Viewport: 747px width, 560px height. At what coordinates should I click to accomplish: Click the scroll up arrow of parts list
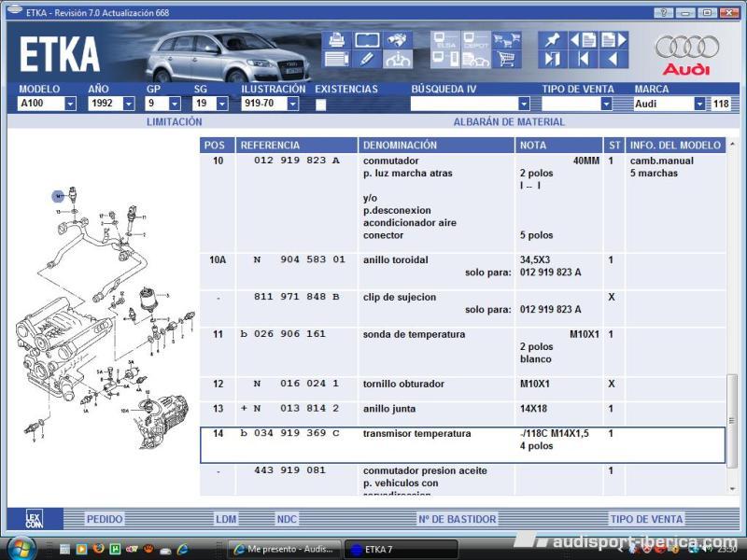coord(732,145)
